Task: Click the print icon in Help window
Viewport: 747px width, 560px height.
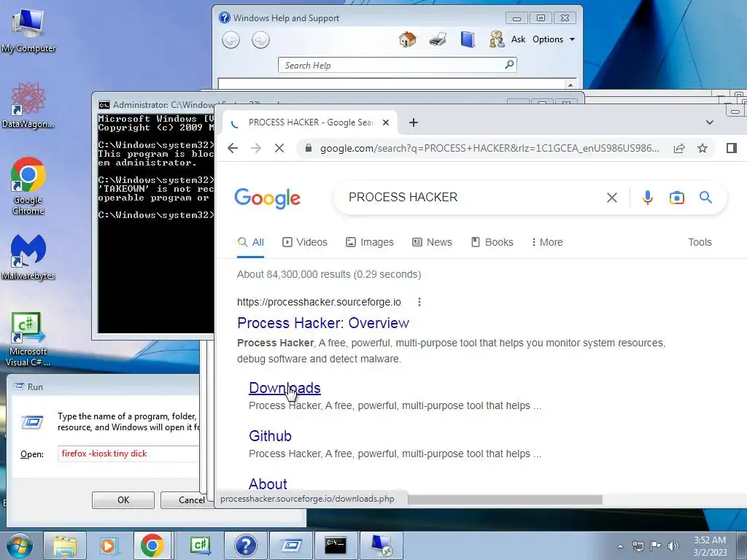Action: 438,39
